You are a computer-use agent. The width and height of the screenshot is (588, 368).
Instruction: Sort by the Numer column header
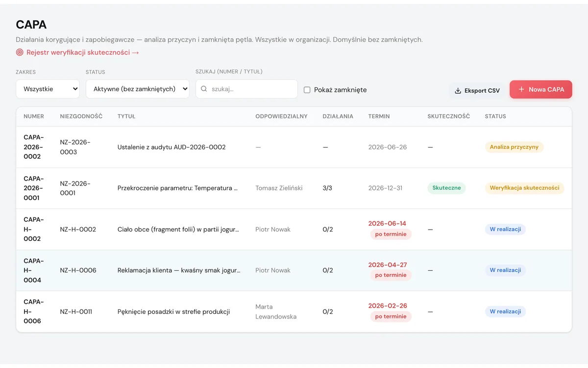(34, 116)
